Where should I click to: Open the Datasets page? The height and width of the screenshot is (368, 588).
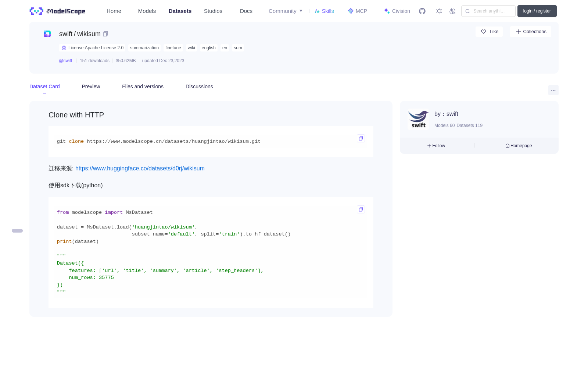click(x=180, y=11)
